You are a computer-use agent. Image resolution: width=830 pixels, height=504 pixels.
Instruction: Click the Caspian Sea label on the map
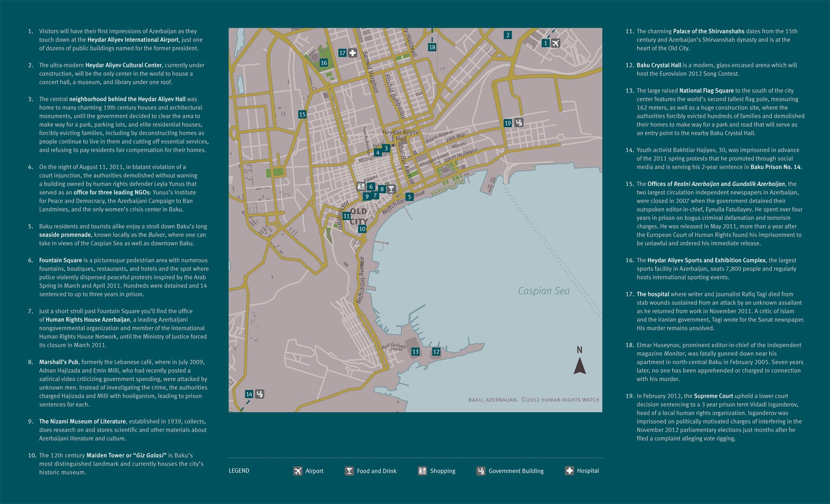tap(544, 291)
